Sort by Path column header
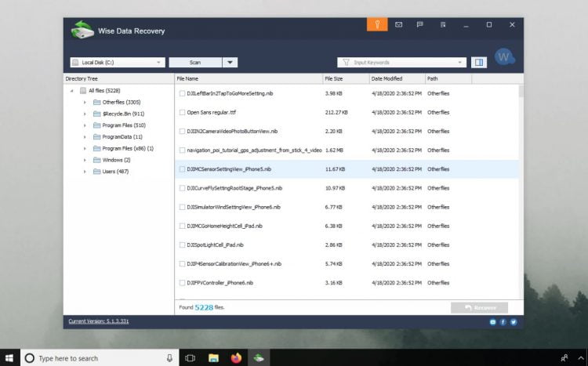Screen dimensions: 588x366 click(448, 78)
